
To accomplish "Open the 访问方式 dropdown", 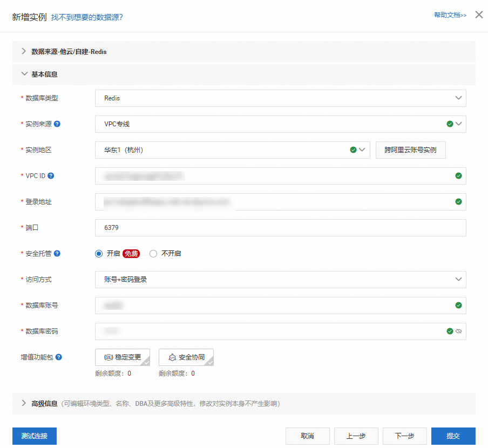I will click(x=280, y=280).
